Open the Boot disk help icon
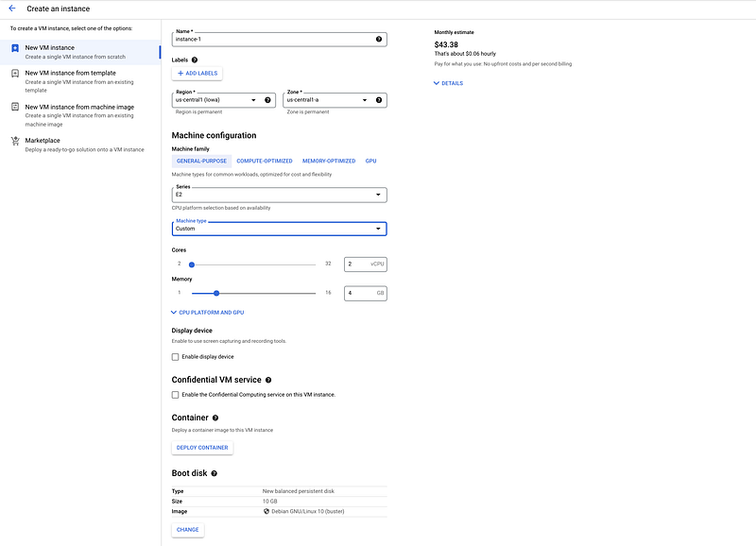 point(215,473)
